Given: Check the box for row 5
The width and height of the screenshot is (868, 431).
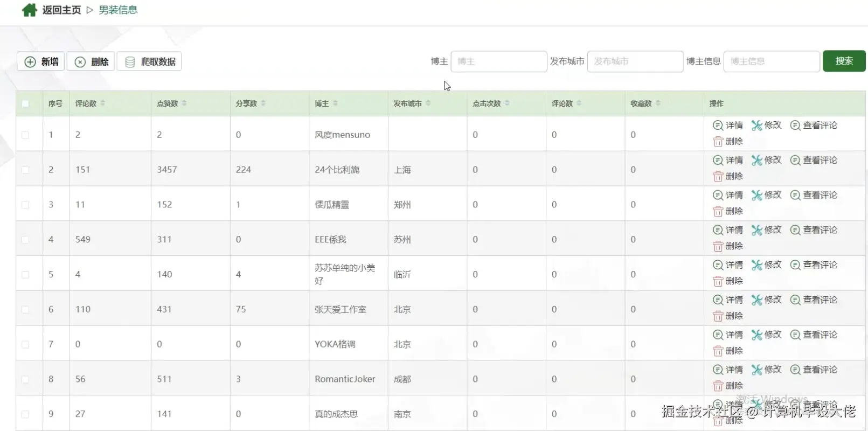Looking at the screenshot, I should click(x=25, y=274).
